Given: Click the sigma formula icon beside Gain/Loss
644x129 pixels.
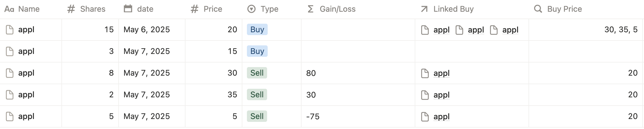Looking at the screenshot, I should (311, 9).
